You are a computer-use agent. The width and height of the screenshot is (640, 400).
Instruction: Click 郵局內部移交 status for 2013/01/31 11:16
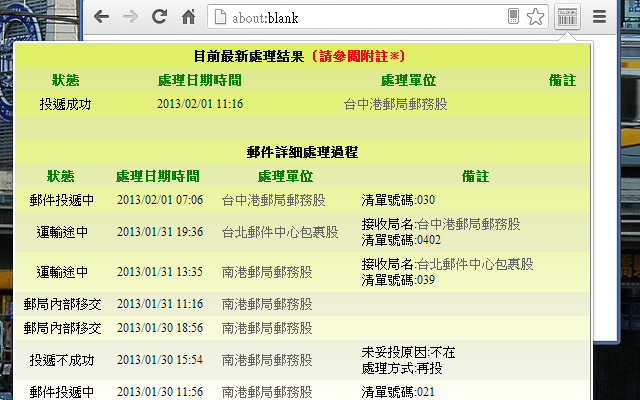tap(62, 304)
